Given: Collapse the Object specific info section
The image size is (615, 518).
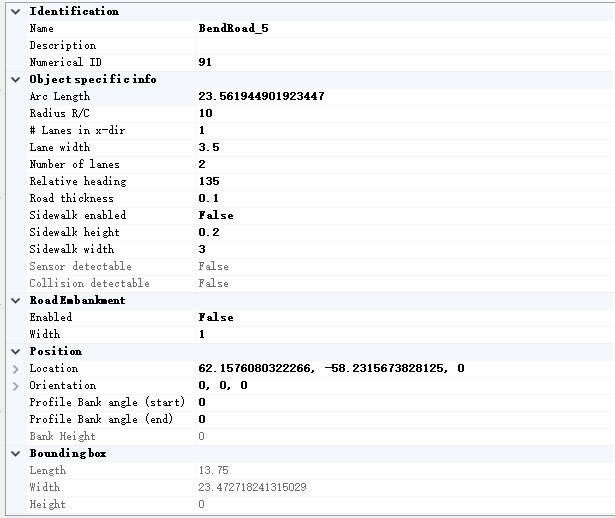Looking at the screenshot, I should [x=15, y=79].
